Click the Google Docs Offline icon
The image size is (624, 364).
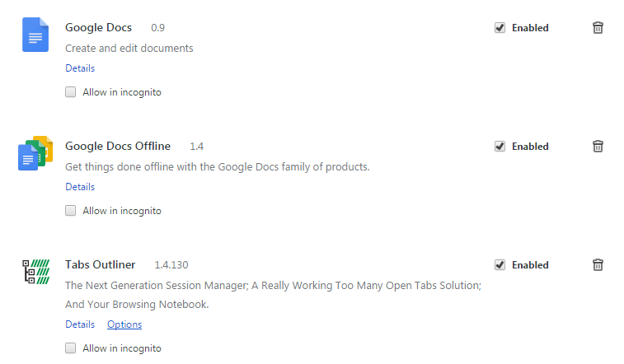35,153
